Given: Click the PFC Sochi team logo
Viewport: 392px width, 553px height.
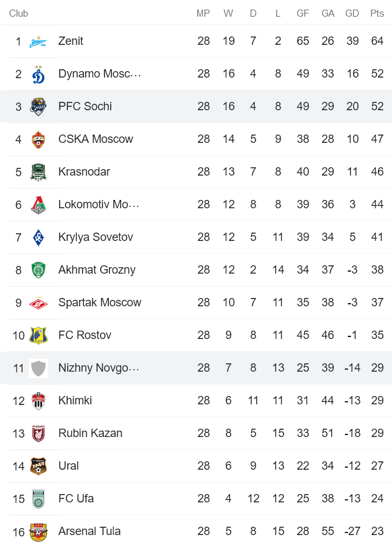Looking at the screenshot, I should click(x=38, y=107).
